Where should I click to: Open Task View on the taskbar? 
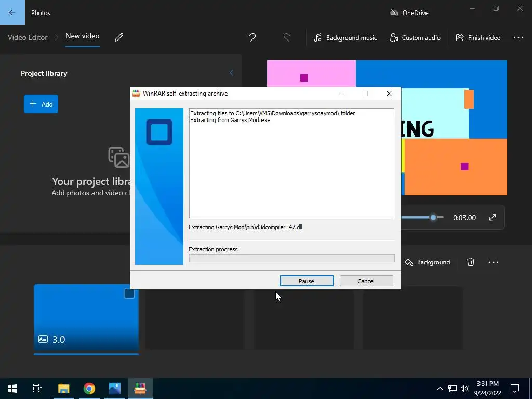click(x=37, y=389)
